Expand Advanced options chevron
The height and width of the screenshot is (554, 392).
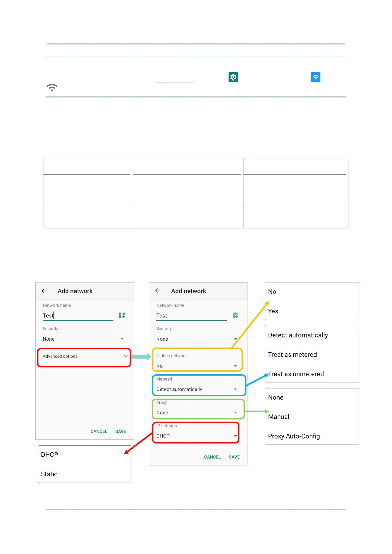pyautogui.click(x=126, y=356)
